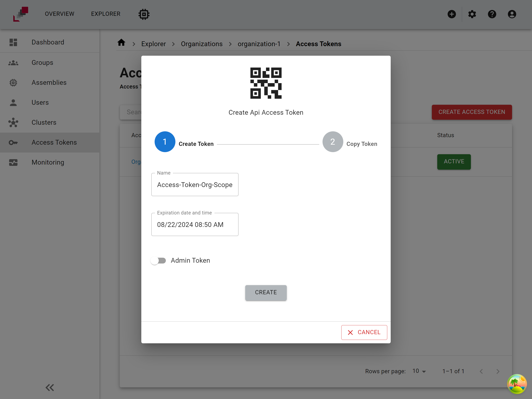Viewport: 532px width, 399px height.
Task: Click the Status column header
Action: coord(445,135)
